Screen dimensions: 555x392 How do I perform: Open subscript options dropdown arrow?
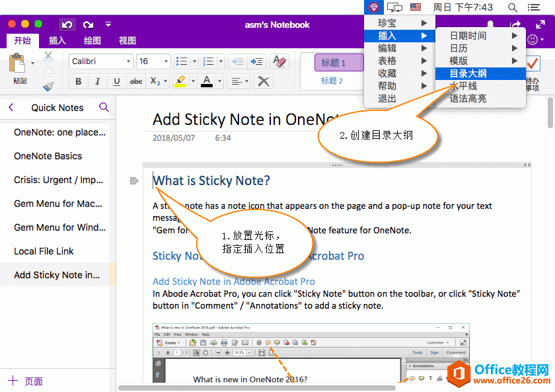click(165, 81)
